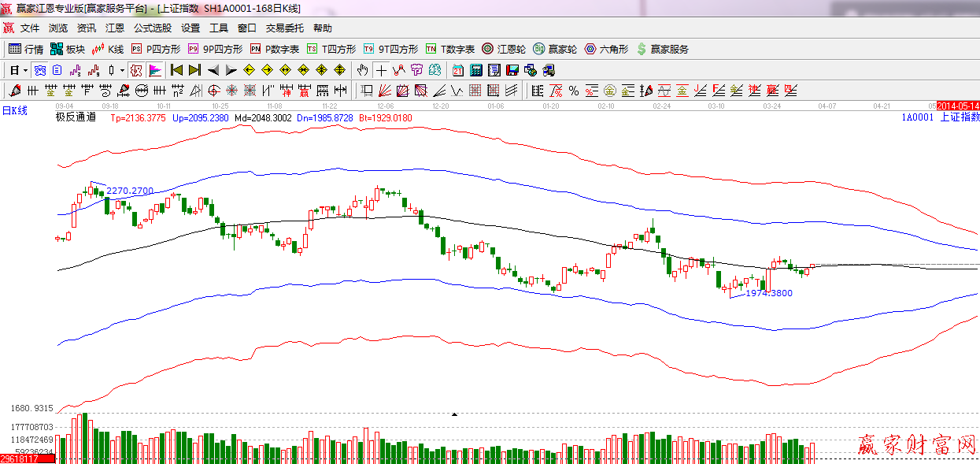
Task: Open the 六角形 hexagon chart tool
Action: 606,49
